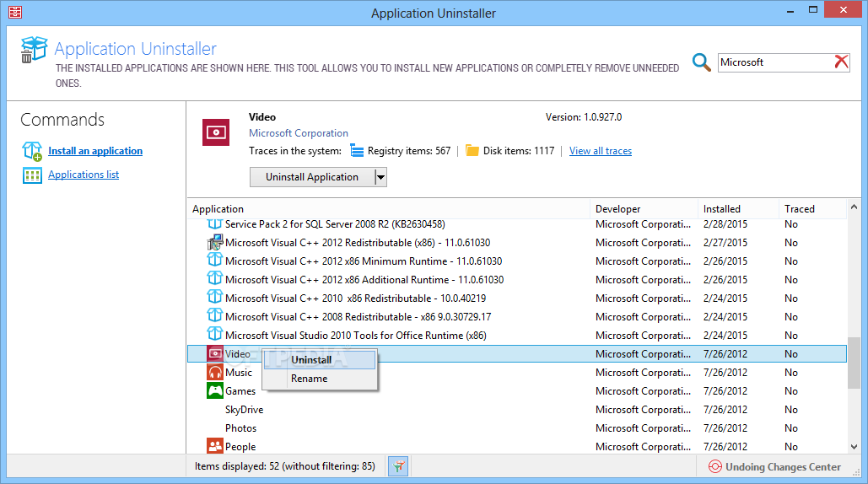Screen dimensions: 868x484
Task: Click the Microsoft Corporation developer link
Action: pos(299,133)
